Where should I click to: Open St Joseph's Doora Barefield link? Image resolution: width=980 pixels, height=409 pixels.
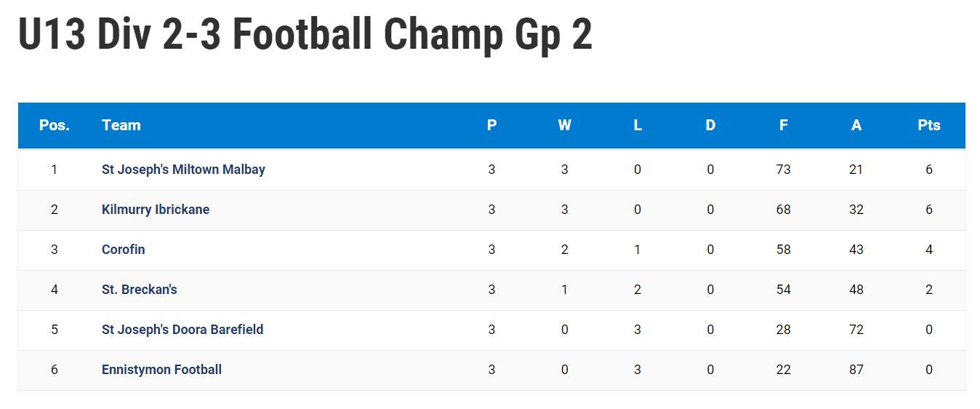[x=182, y=330]
